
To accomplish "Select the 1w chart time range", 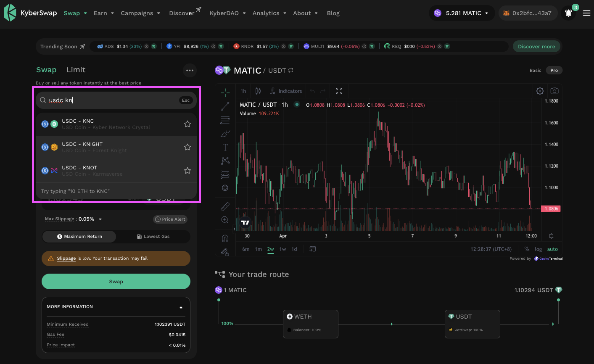I will (282, 249).
